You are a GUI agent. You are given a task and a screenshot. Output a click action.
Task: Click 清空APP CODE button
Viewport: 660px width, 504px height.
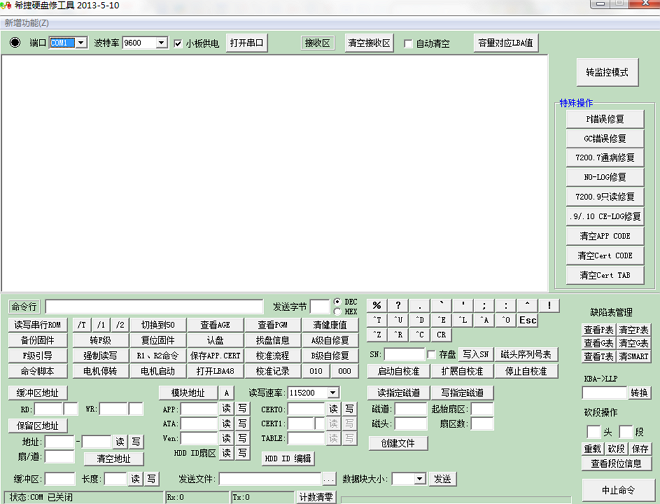[x=605, y=236]
